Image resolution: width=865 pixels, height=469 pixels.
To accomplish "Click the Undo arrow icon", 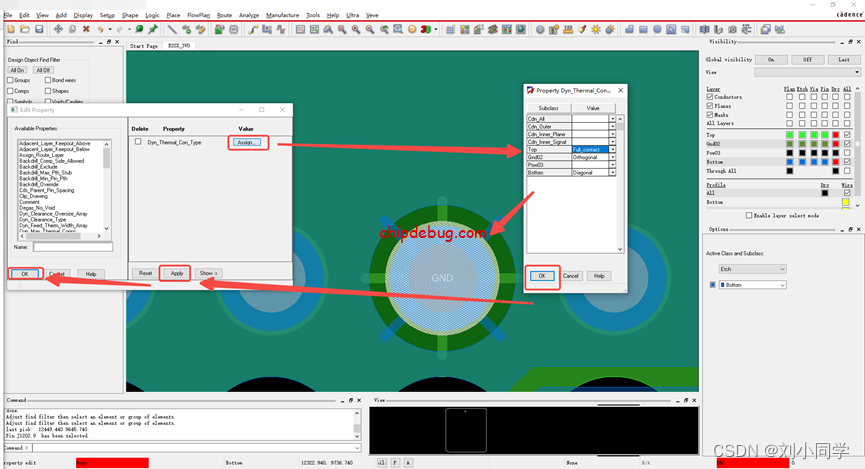I will [101, 30].
